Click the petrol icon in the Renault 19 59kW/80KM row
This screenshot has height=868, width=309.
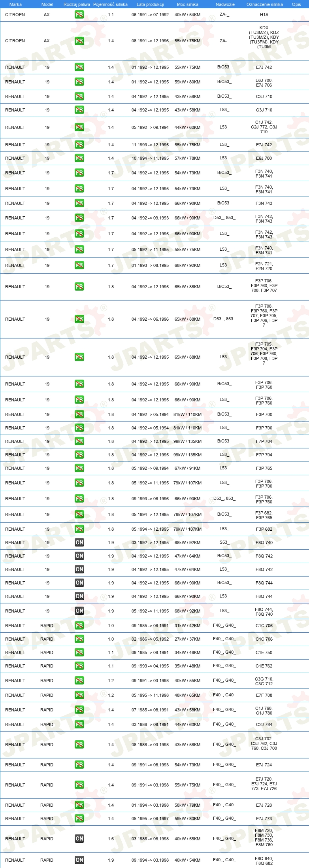pyautogui.click(x=79, y=82)
